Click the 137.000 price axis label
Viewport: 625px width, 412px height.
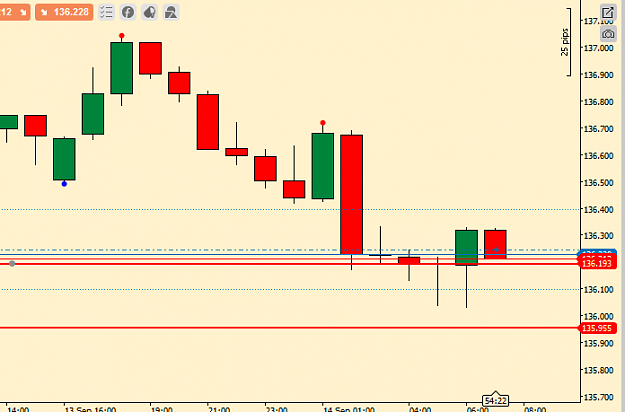(598, 48)
